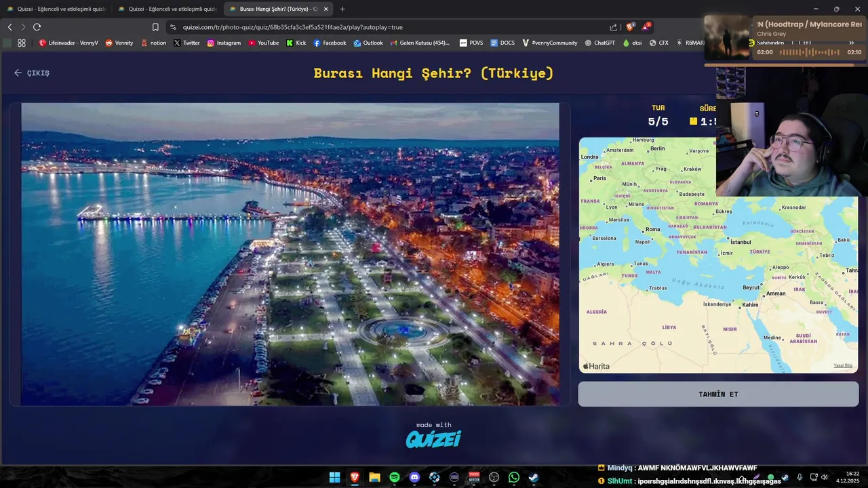Viewport: 868px width, 488px height.
Task: Open Discord from the taskbar
Action: pos(414,477)
